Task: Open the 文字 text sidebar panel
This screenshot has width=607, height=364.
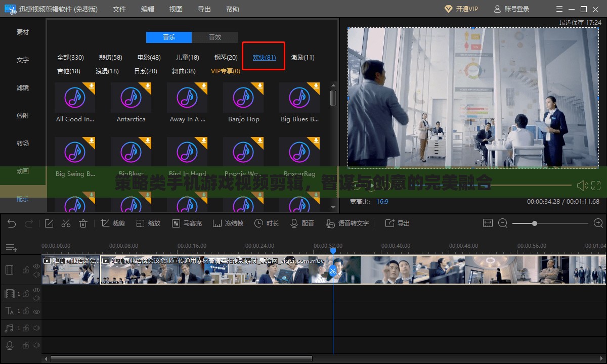Action: click(x=23, y=60)
